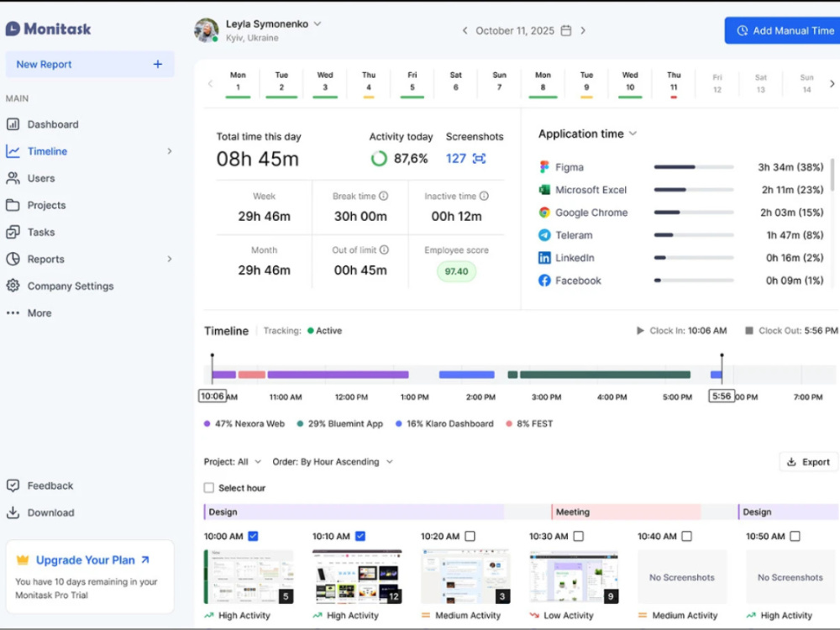Click the Tasks sidebar icon
The height and width of the screenshot is (630, 840).
13,232
